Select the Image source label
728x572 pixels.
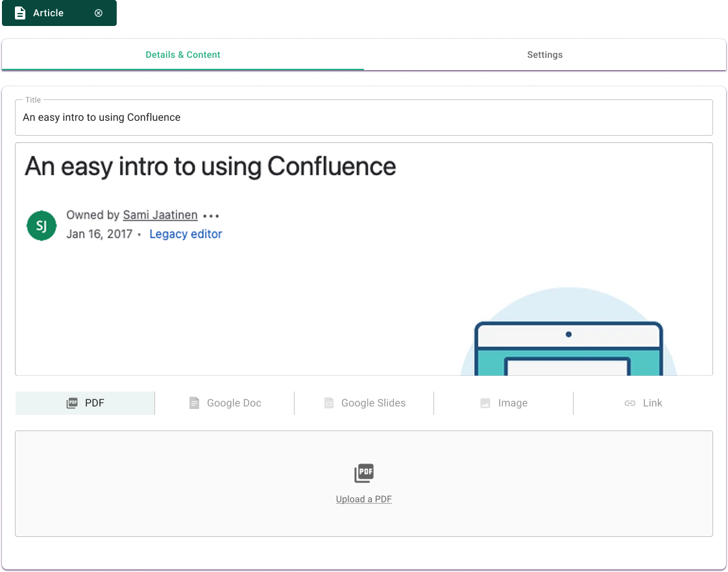pyautogui.click(x=513, y=403)
